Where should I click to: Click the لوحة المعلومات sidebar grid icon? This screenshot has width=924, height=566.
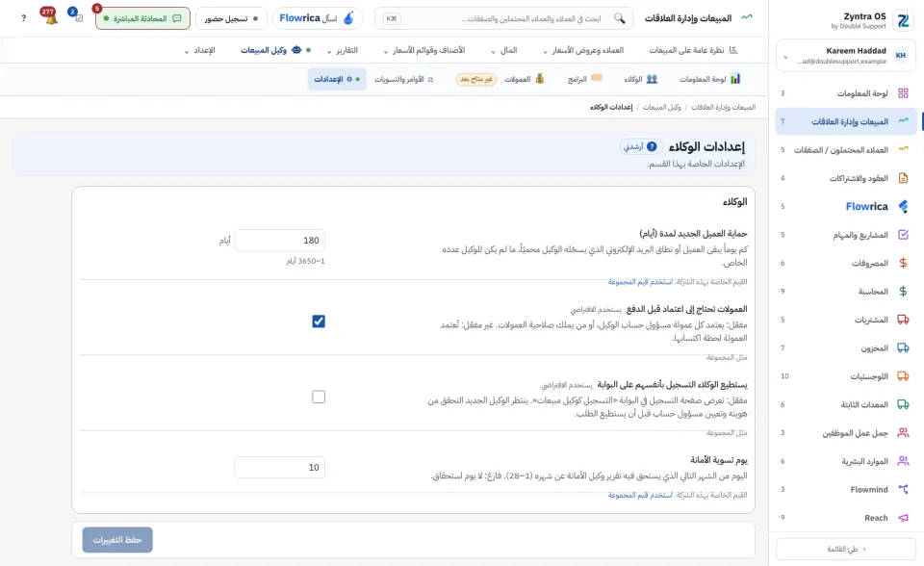coord(903,93)
